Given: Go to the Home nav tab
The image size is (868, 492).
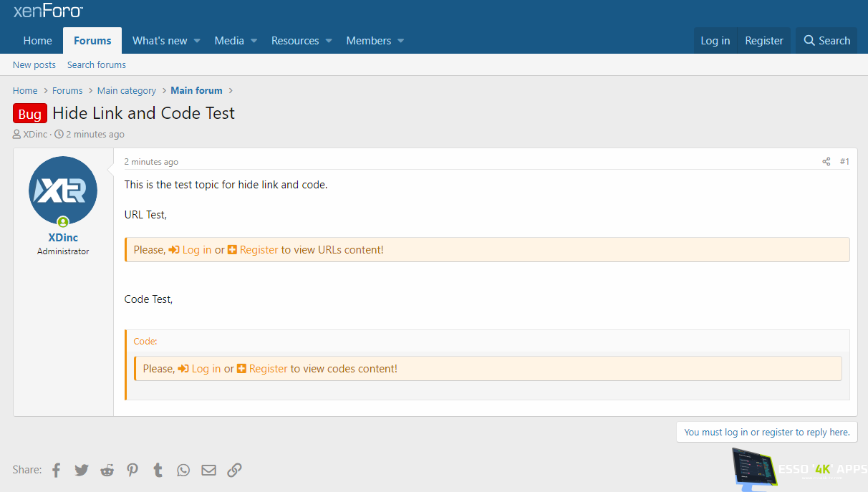Looking at the screenshot, I should 37,41.
